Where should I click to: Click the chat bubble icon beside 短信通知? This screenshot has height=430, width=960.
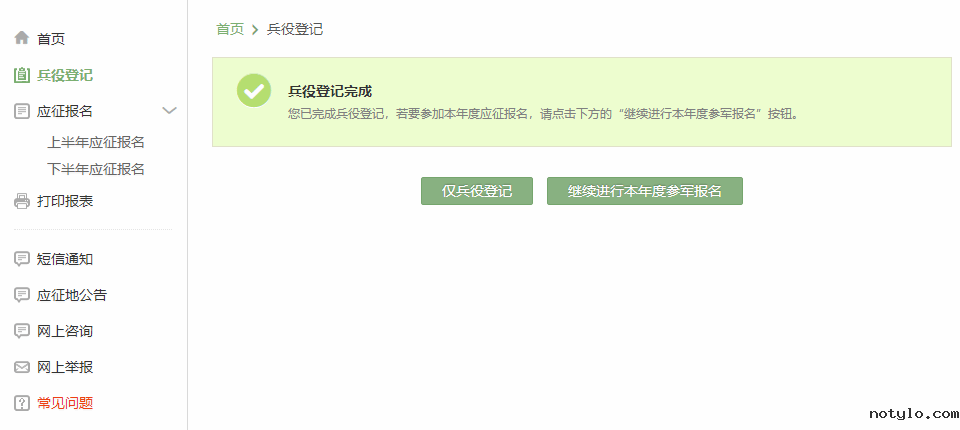tap(21, 259)
